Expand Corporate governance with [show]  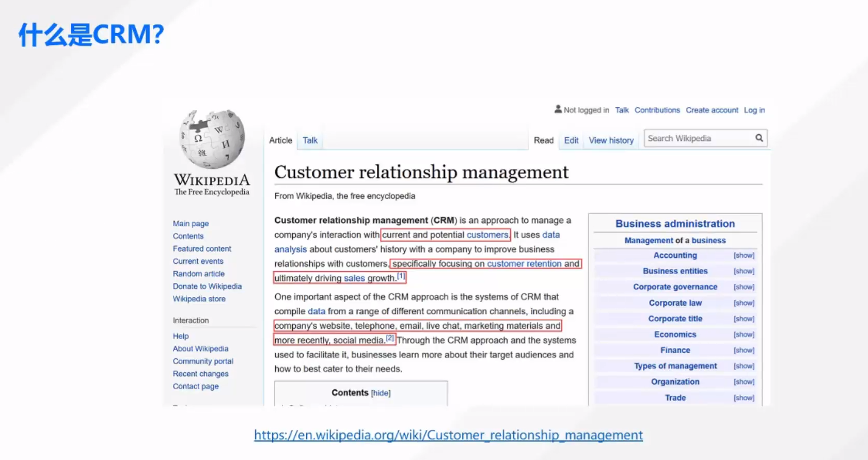point(744,287)
